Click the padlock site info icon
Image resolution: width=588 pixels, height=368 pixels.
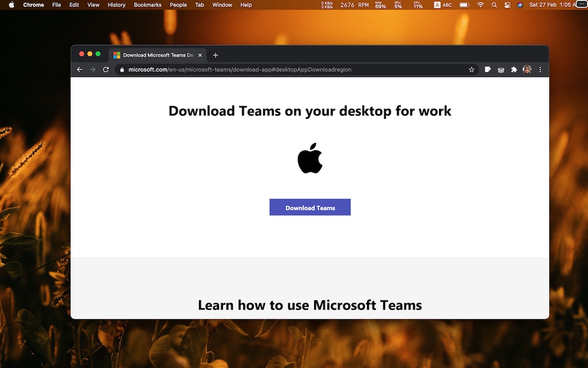coord(122,70)
